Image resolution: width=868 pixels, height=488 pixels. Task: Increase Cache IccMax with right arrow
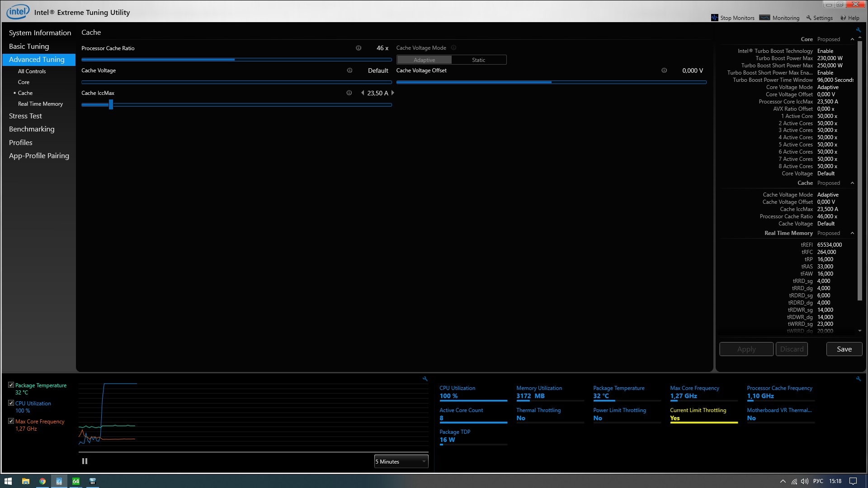click(x=393, y=93)
